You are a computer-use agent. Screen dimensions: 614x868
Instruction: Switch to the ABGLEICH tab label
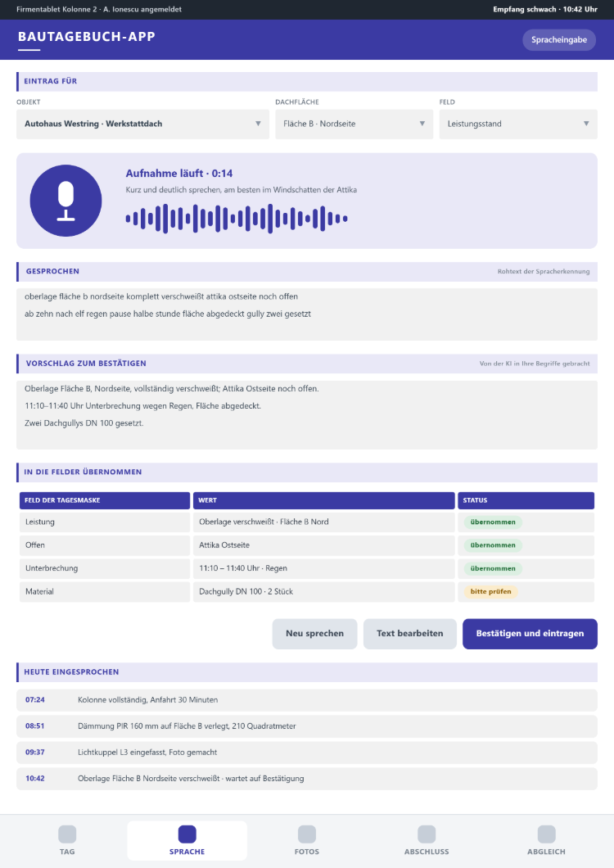click(546, 852)
